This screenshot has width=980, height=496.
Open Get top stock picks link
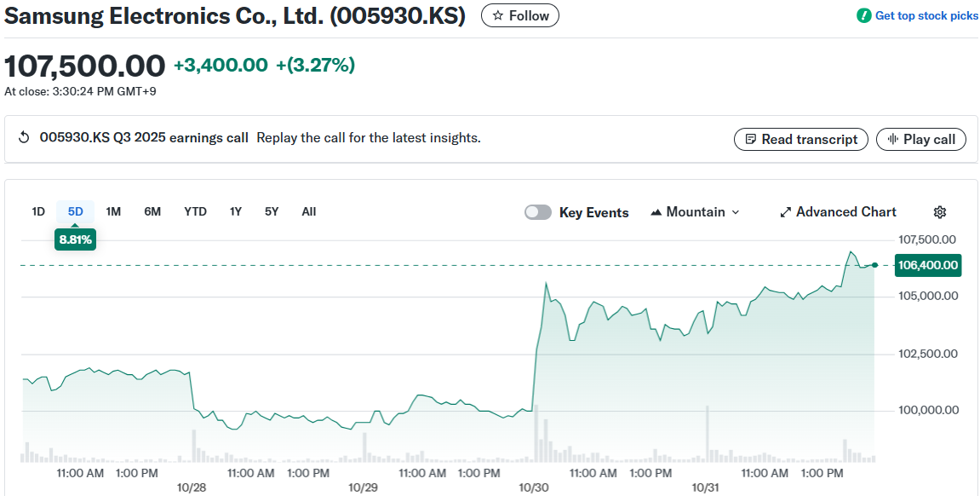(x=926, y=15)
